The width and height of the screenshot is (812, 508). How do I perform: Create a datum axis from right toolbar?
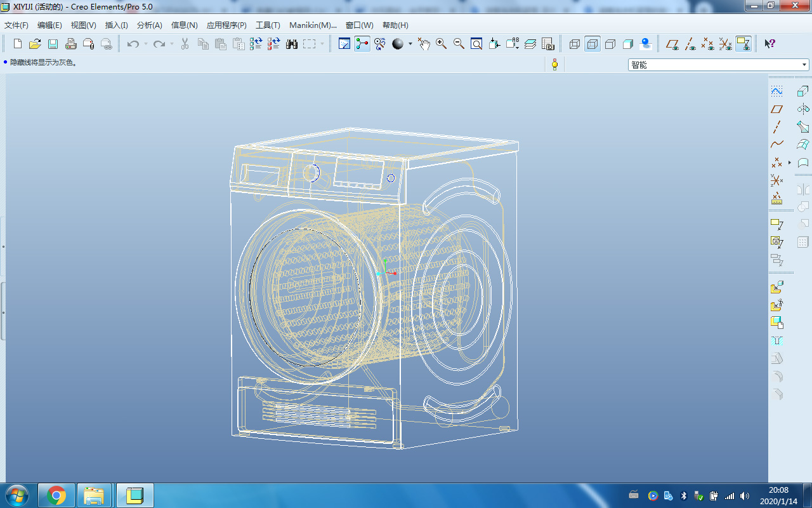(776, 127)
